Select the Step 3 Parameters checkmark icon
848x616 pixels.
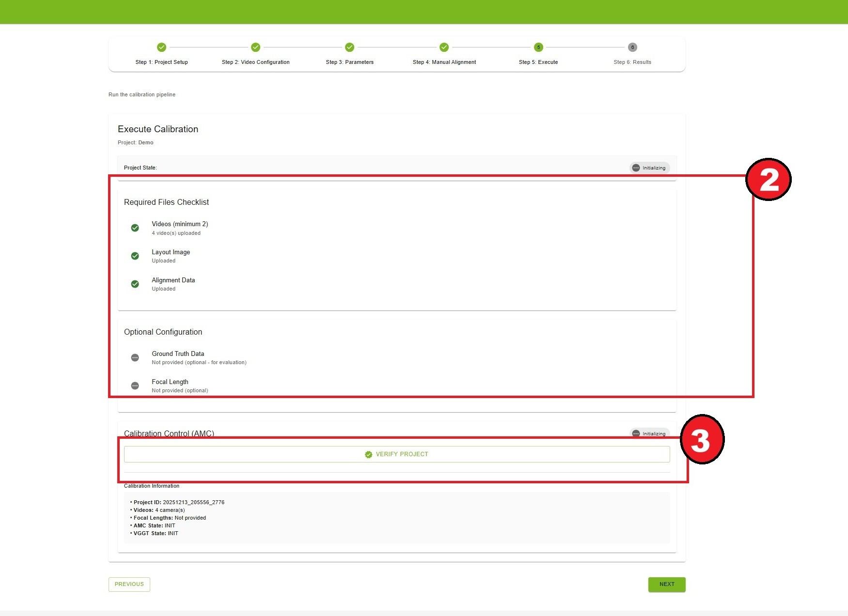tap(349, 47)
